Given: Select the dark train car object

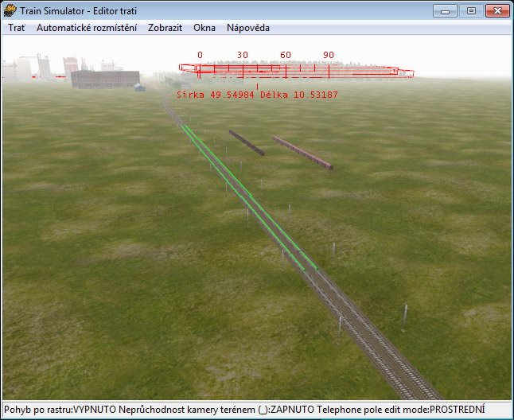Looking at the screenshot, I should click(x=247, y=143).
